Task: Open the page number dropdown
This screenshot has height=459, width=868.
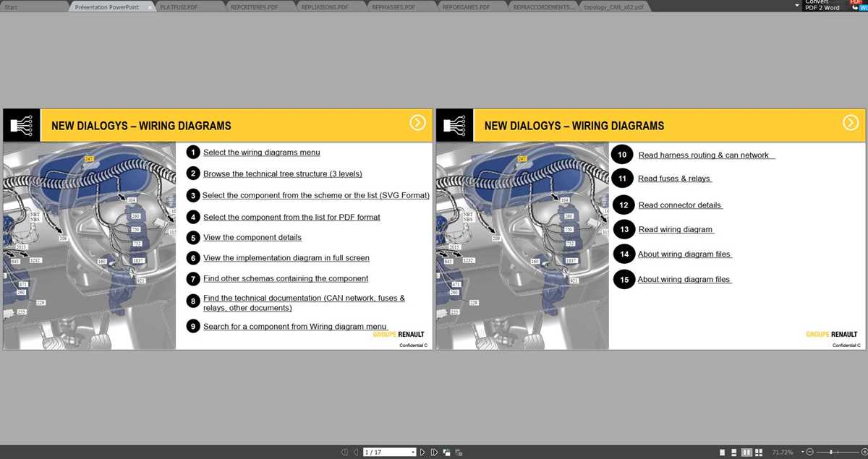Action: [x=413, y=452]
